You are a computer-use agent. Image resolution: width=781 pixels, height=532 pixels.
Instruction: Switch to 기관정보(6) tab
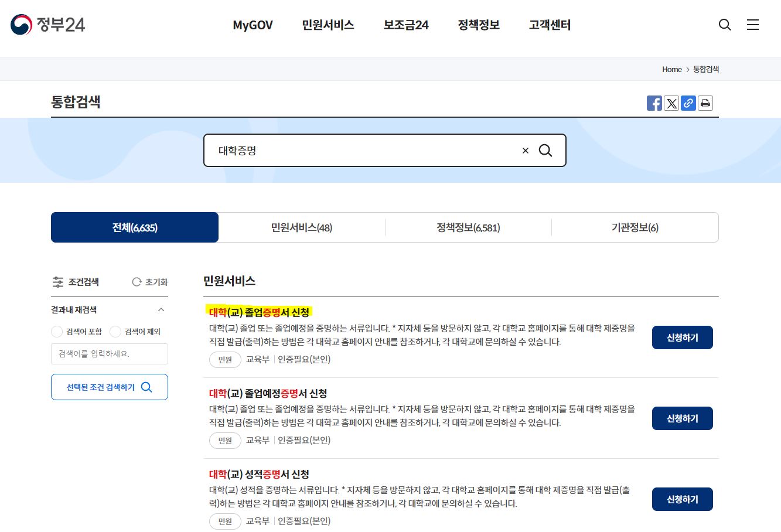pyautogui.click(x=635, y=227)
